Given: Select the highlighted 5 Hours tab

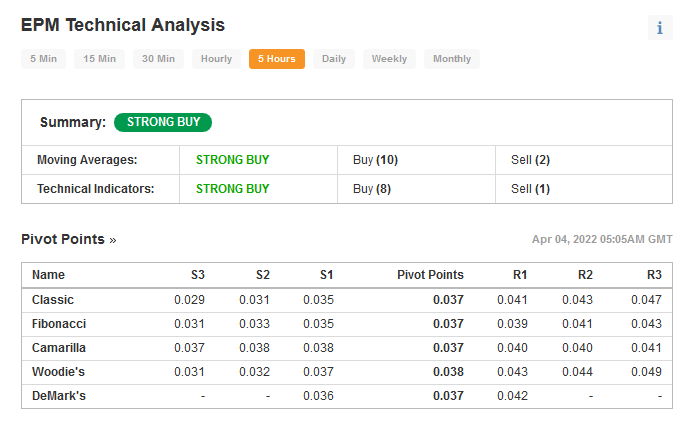Looking at the screenshot, I should tap(277, 59).
